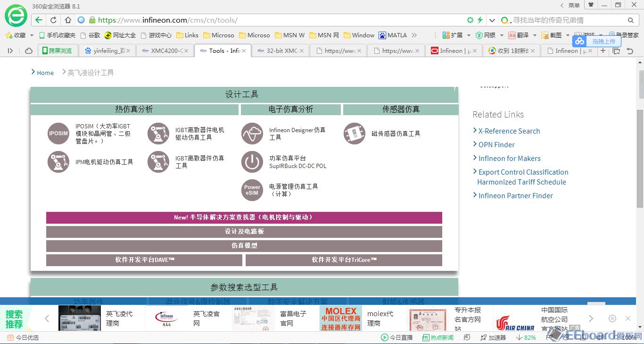Go to browser home page icon
This screenshot has width=644, height=344.
coord(68,20)
